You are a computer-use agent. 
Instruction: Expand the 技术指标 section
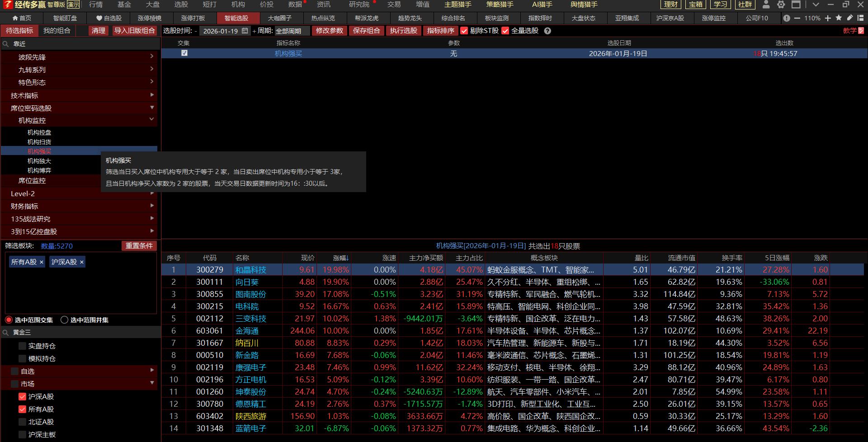[152, 95]
